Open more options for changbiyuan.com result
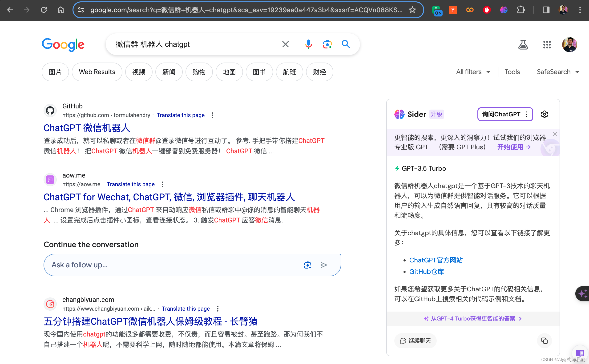 (x=218, y=309)
